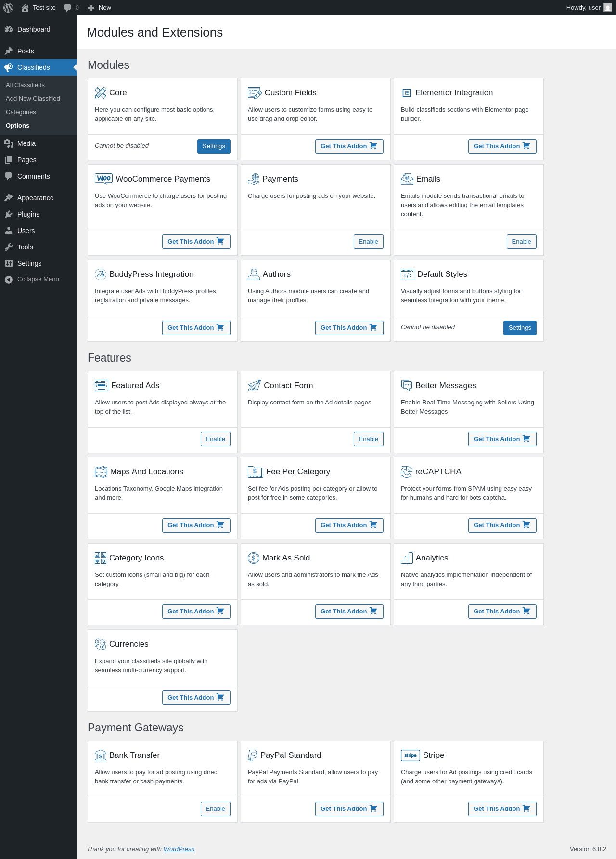The height and width of the screenshot is (859, 616).
Task: Click the Maps And Locations map icon
Action: pyautogui.click(x=101, y=471)
